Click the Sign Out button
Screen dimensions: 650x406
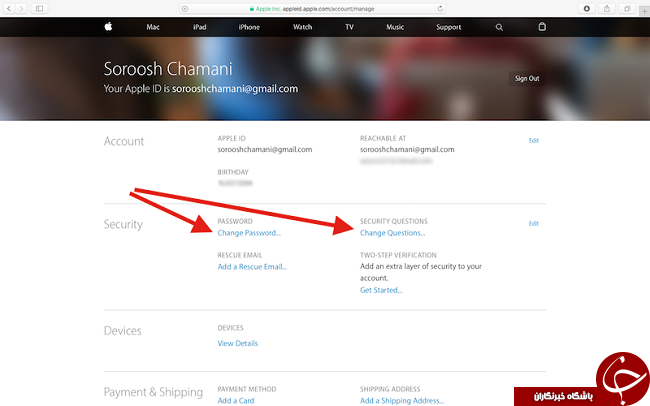pyautogui.click(x=527, y=78)
